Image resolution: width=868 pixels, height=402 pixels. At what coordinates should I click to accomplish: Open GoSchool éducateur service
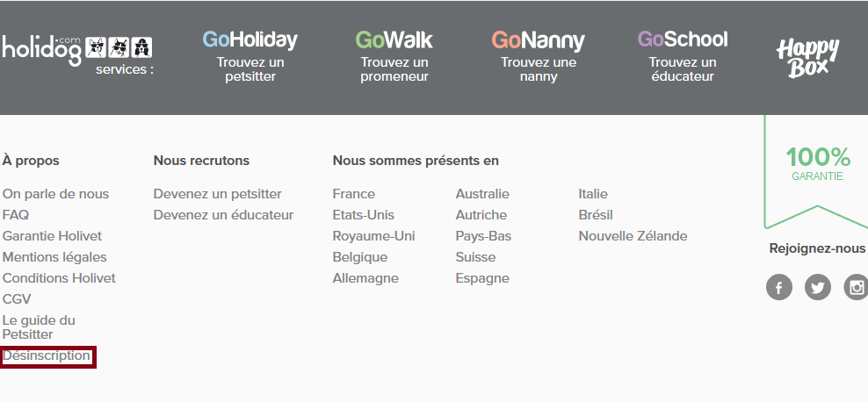tap(683, 57)
